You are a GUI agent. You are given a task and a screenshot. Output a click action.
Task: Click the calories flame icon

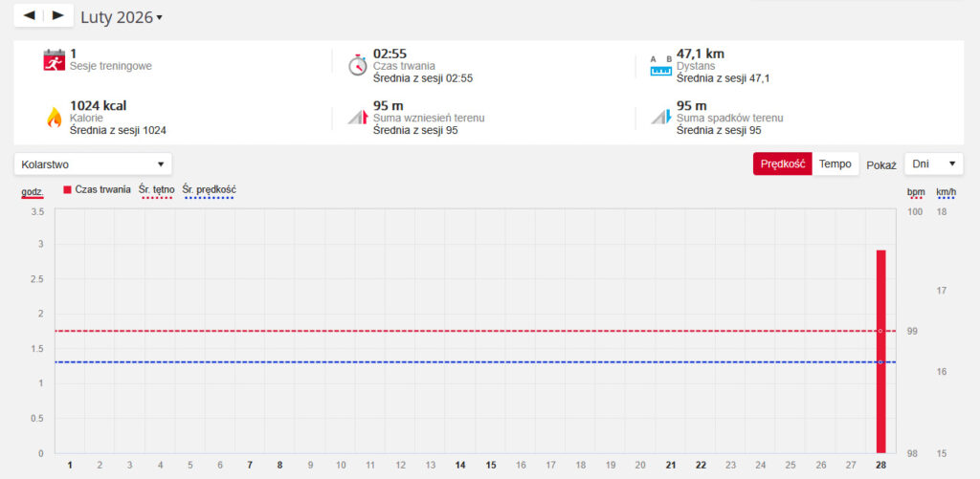[x=54, y=117]
